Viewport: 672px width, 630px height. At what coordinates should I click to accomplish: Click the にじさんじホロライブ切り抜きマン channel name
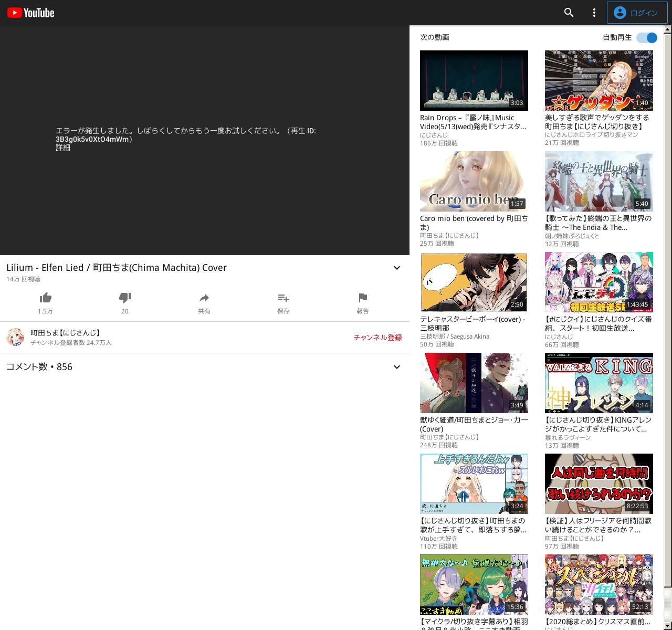(592, 135)
